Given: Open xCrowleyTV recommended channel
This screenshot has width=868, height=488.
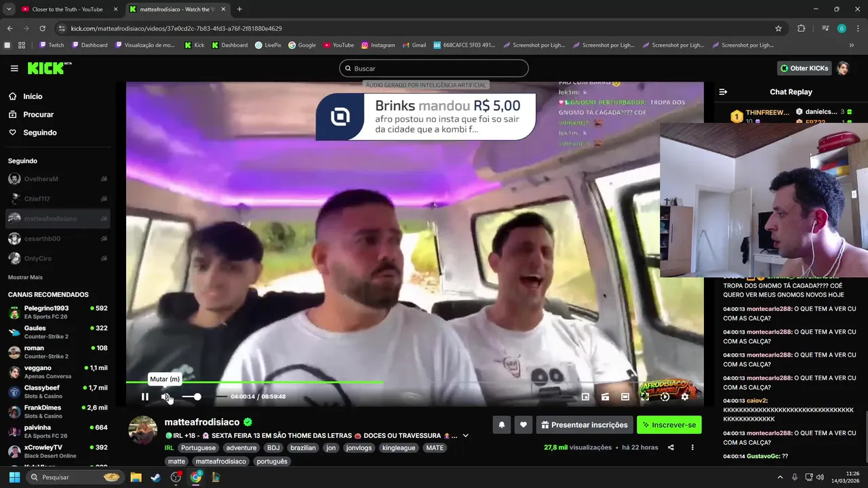Looking at the screenshot, I should click(58, 451).
